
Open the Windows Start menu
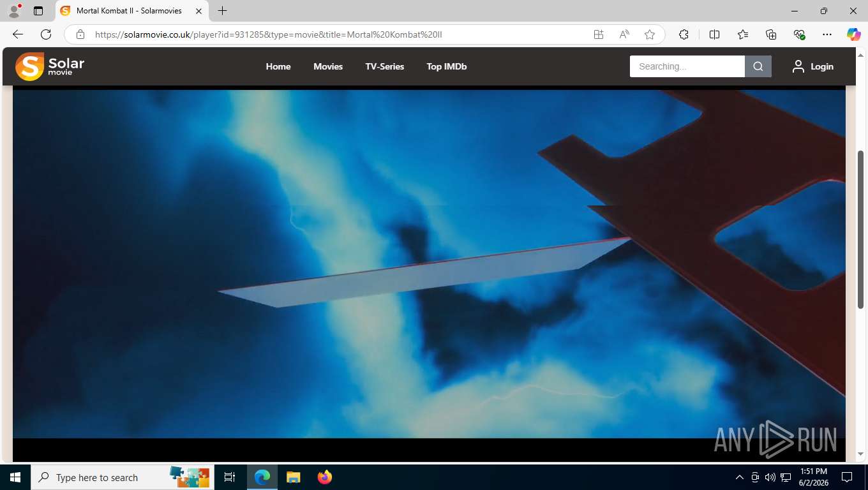tap(15, 477)
